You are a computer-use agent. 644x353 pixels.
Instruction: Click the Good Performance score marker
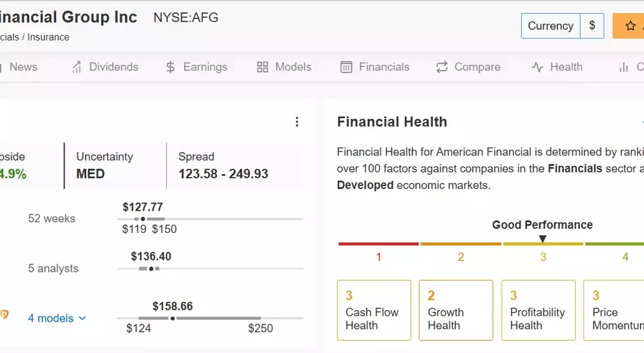pyautogui.click(x=543, y=239)
